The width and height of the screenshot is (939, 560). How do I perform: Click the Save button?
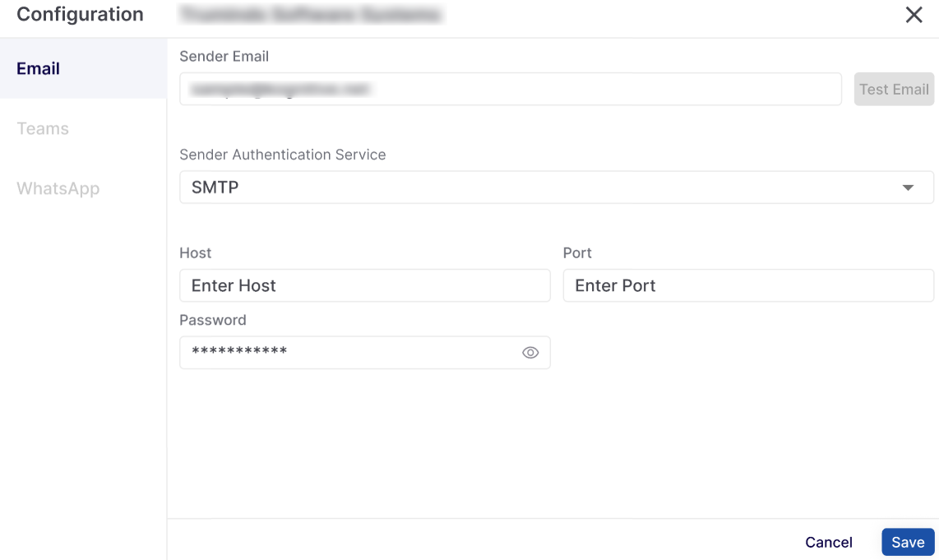(x=908, y=542)
